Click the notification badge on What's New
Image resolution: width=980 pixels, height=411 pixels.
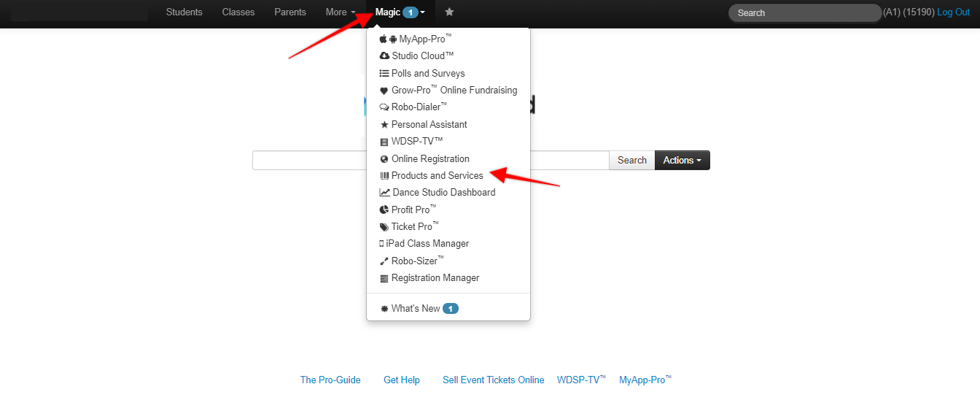tap(451, 309)
